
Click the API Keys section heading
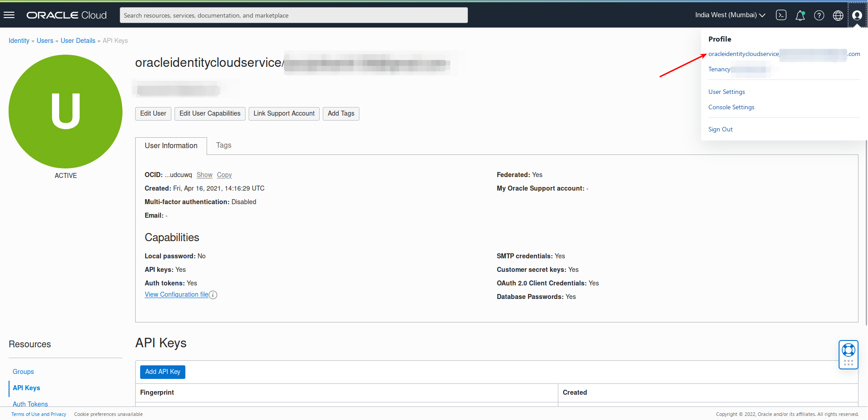161,343
